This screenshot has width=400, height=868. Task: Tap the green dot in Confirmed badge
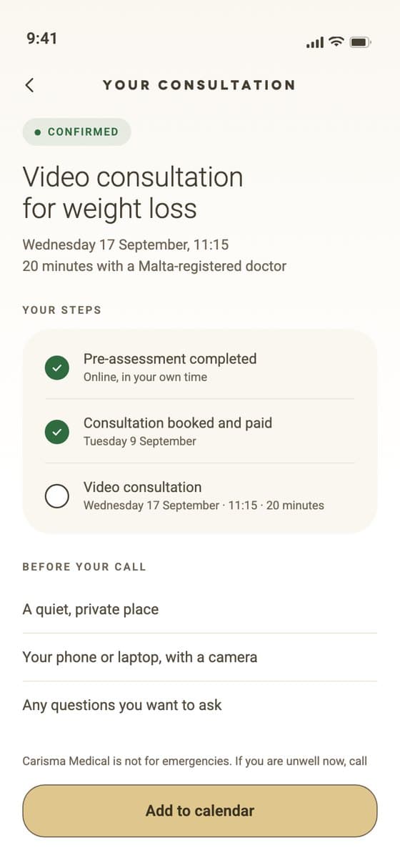38,132
